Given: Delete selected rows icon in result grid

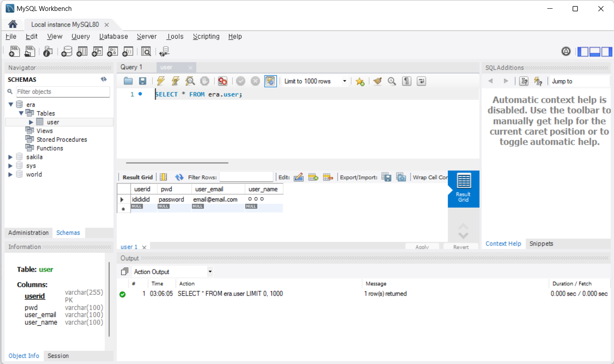Looking at the screenshot, I should pos(328,177).
